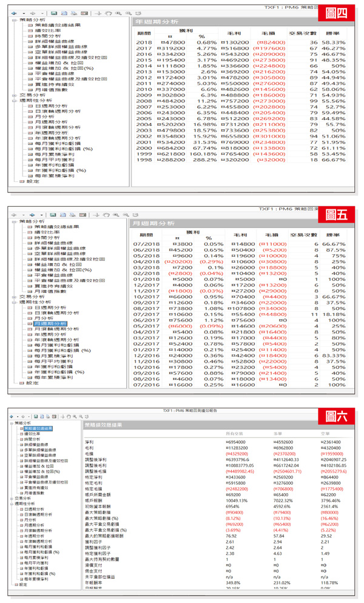Collapse the 策略分析 node in the 圖五 tree
Image resolution: width=364 pixels, height=603 pixels.
coord(15,221)
